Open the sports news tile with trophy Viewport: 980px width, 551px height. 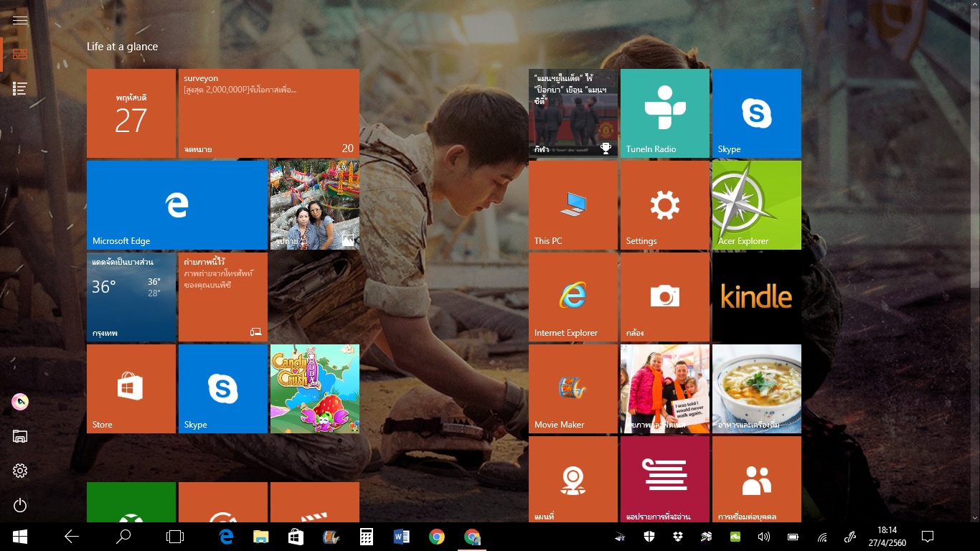pyautogui.click(x=573, y=113)
